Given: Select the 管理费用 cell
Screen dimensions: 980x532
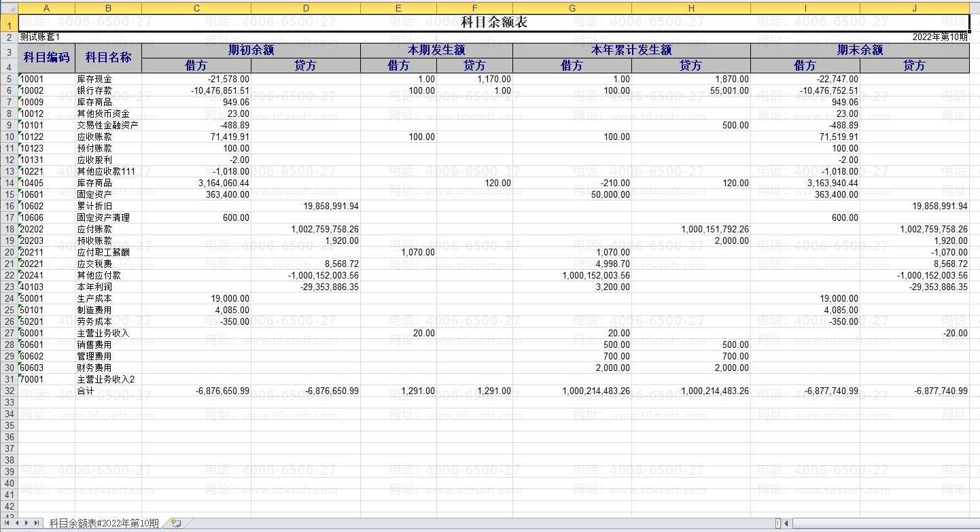Looking at the screenshot, I should click(x=109, y=356).
